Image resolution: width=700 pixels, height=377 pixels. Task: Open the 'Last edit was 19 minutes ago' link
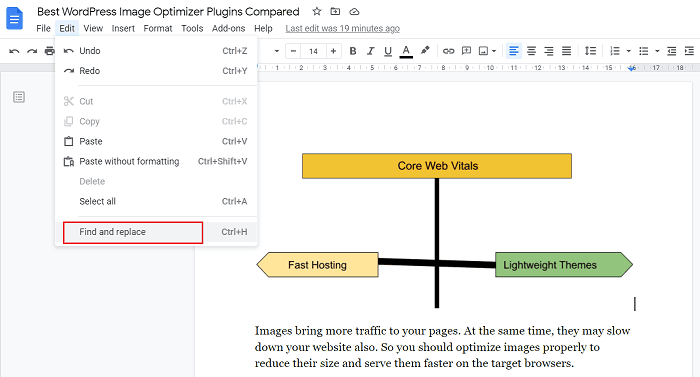pyautogui.click(x=342, y=28)
